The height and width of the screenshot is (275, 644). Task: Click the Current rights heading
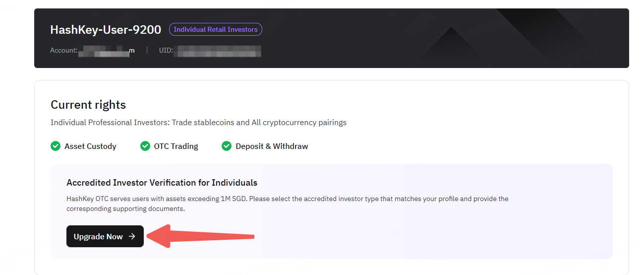88,105
